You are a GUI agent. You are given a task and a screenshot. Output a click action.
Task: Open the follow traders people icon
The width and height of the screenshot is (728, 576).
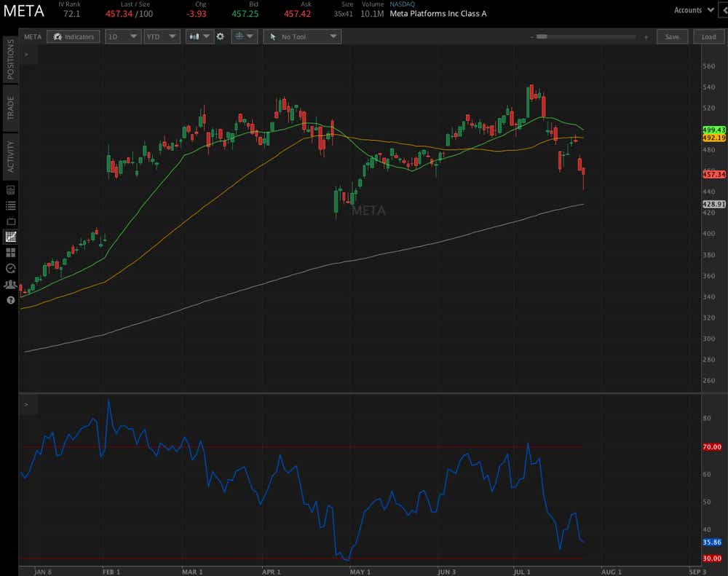tap(11, 284)
